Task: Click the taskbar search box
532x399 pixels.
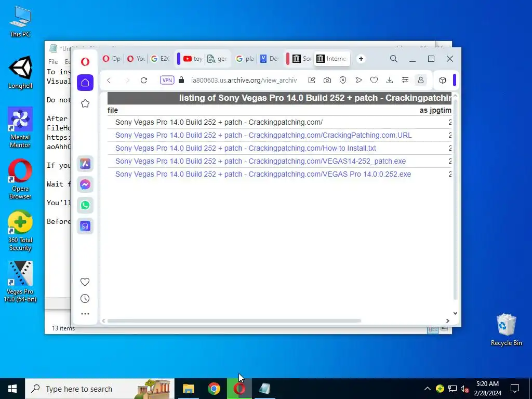Action: coord(100,389)
